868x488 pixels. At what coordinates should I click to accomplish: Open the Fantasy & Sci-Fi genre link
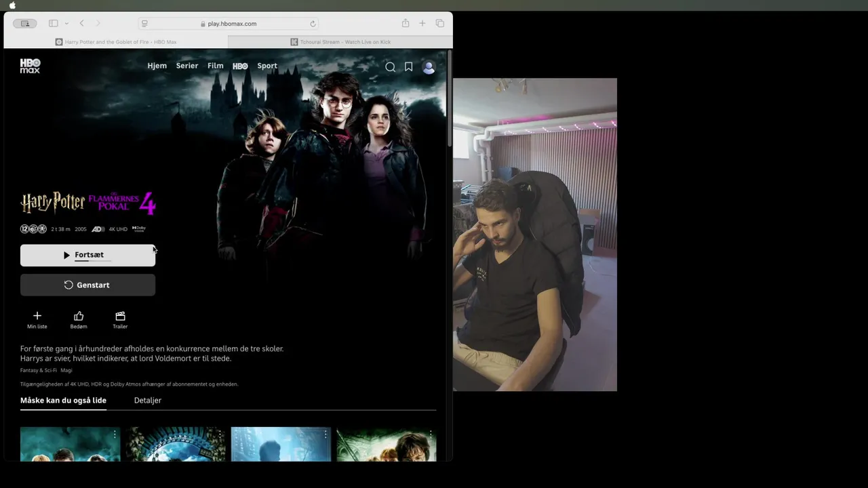pos(39,371)
